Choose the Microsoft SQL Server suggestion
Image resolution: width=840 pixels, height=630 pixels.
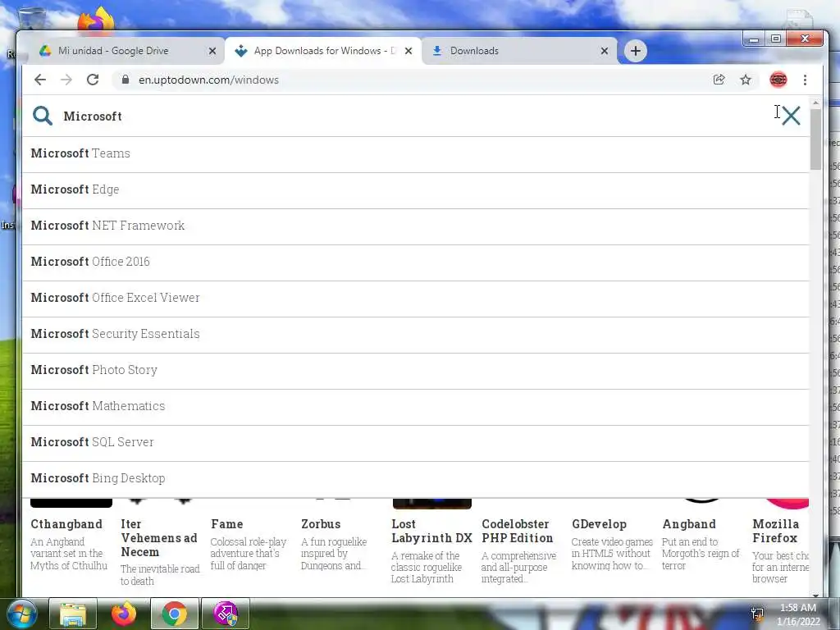[415, 442]
